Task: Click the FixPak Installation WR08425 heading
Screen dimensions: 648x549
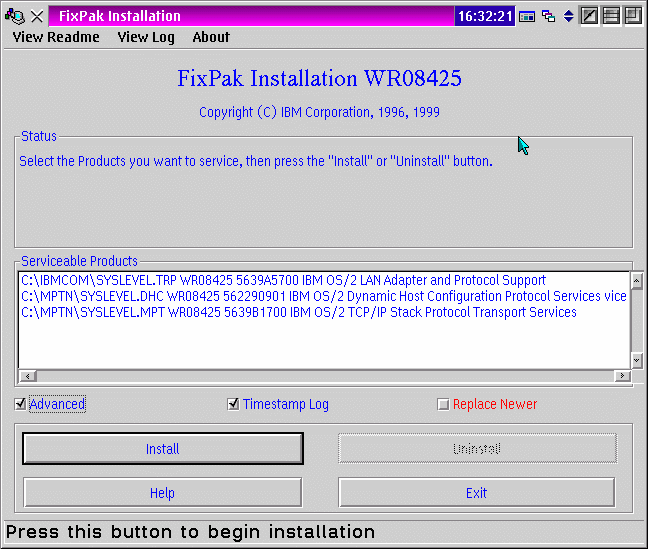Action: 319,78
